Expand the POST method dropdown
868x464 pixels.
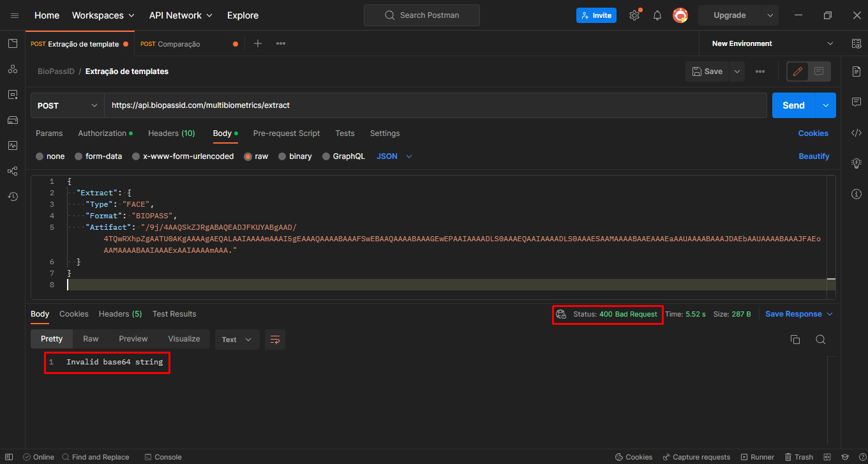tap(68, 105)
